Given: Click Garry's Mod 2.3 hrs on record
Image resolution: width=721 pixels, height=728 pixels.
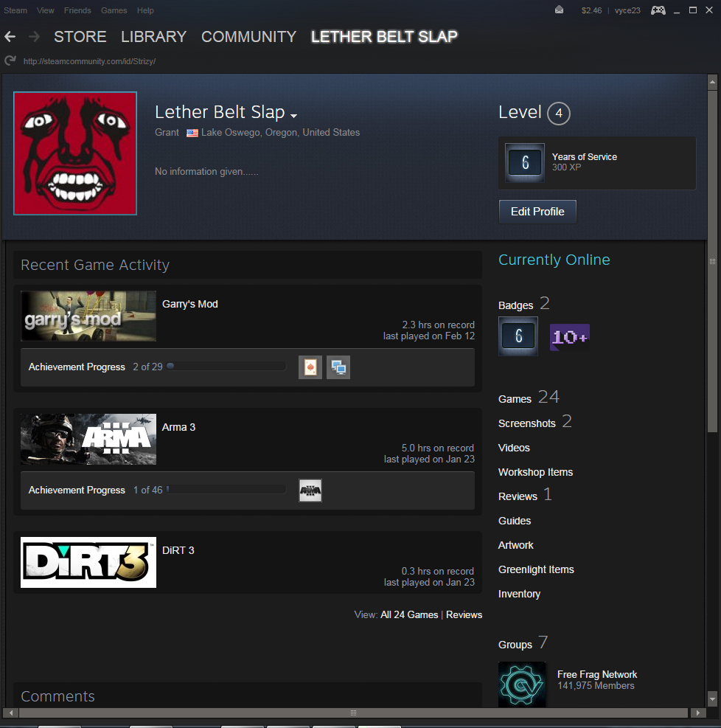Looking at the screenshot, I should point(438,325).
